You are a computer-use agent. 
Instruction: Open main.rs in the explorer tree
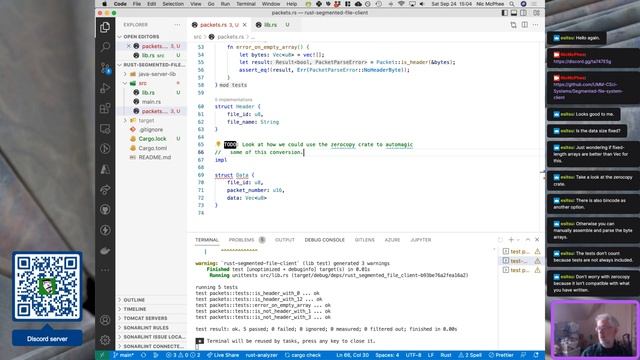pyautogui.click(x=151, y=102)
